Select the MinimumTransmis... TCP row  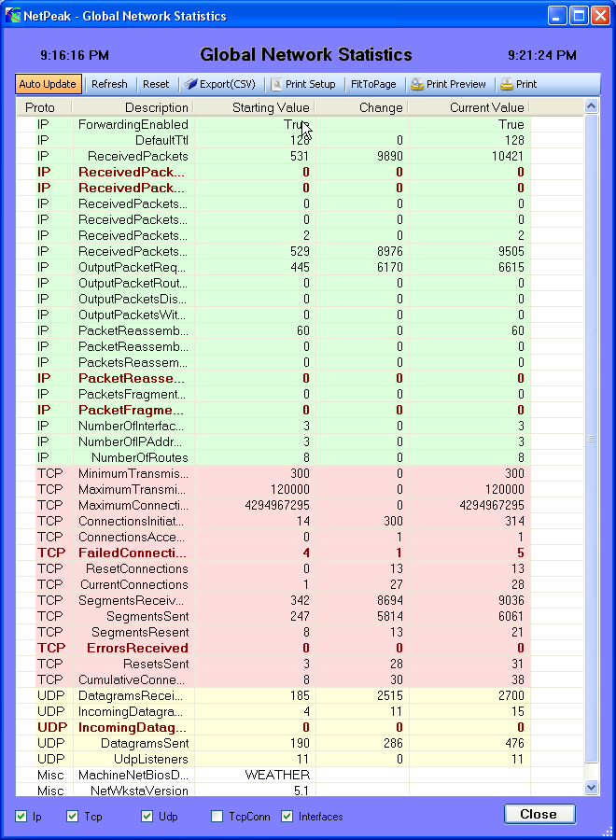[x=273, y=473]
